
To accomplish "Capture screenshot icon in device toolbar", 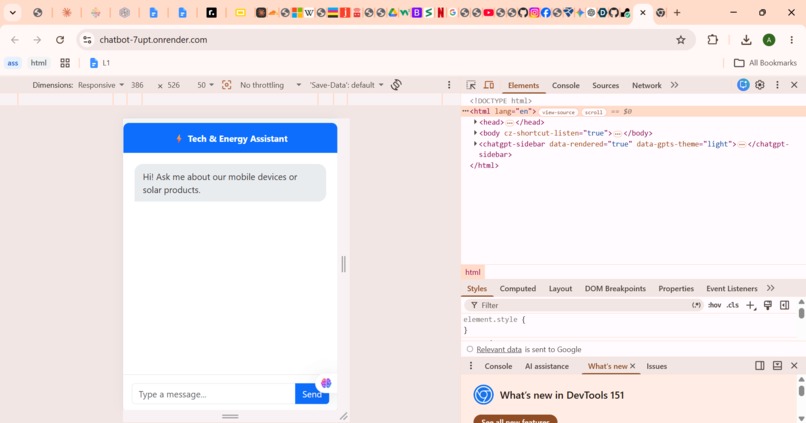I will point(226,85).
